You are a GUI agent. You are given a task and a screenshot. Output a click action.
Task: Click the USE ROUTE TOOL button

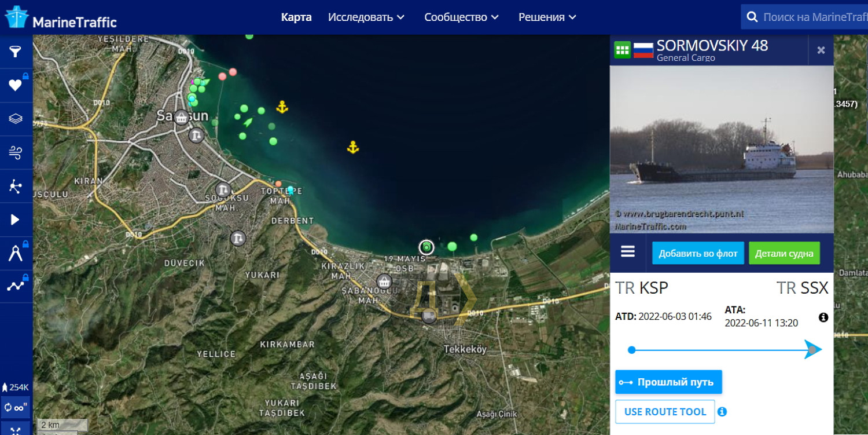pyautogui.click(x=665, y=412)
